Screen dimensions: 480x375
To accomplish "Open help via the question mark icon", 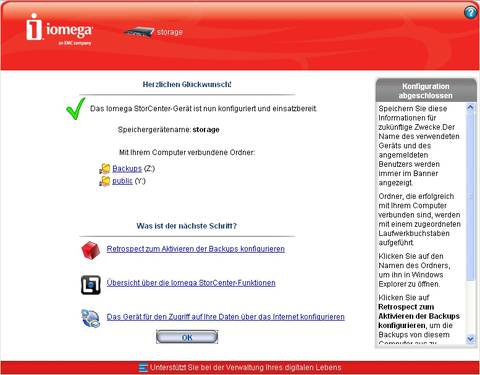I will coord(470,13).
